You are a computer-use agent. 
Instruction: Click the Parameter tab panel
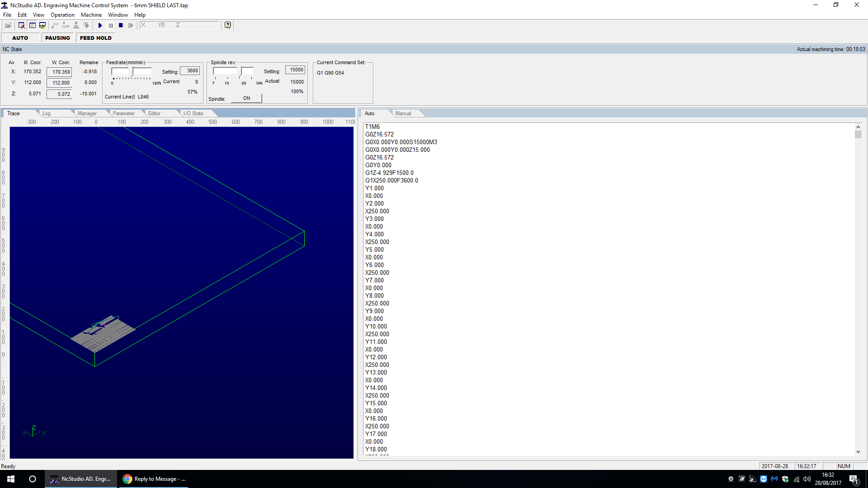(122, 113)
